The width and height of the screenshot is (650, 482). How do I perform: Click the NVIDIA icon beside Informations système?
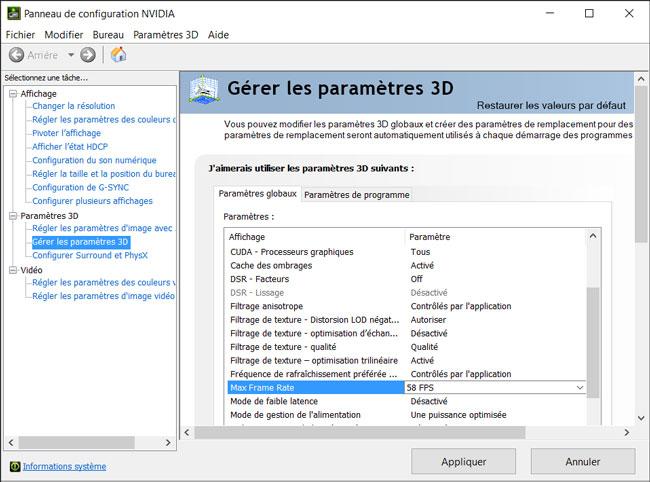point(15,466)
